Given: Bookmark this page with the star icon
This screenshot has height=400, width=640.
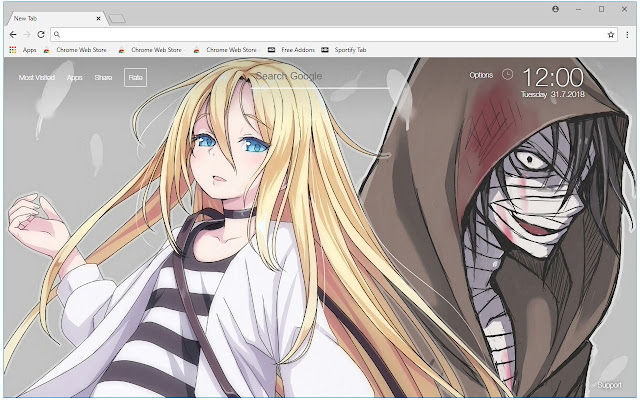Looking at the screenshot, I should 611,35.
